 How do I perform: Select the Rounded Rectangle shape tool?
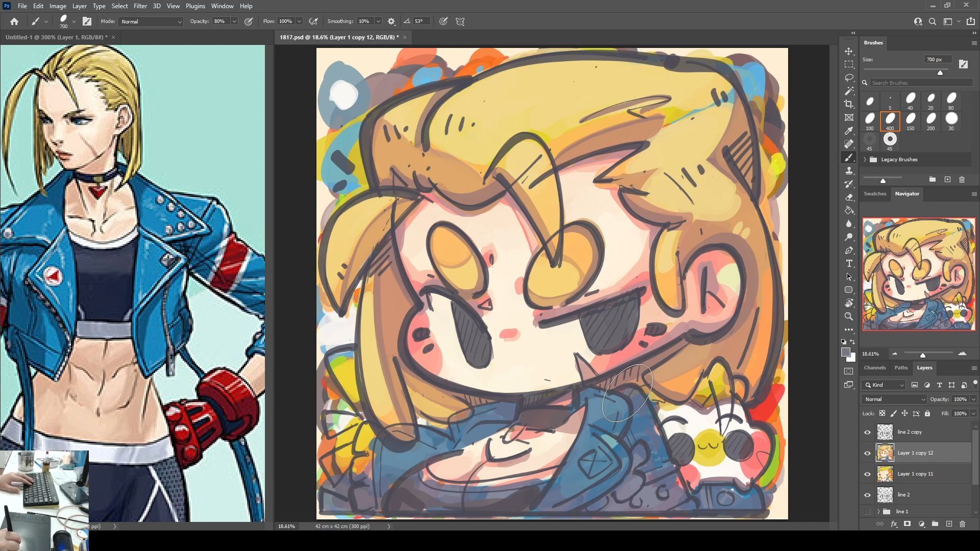click(x=849, y=290)
